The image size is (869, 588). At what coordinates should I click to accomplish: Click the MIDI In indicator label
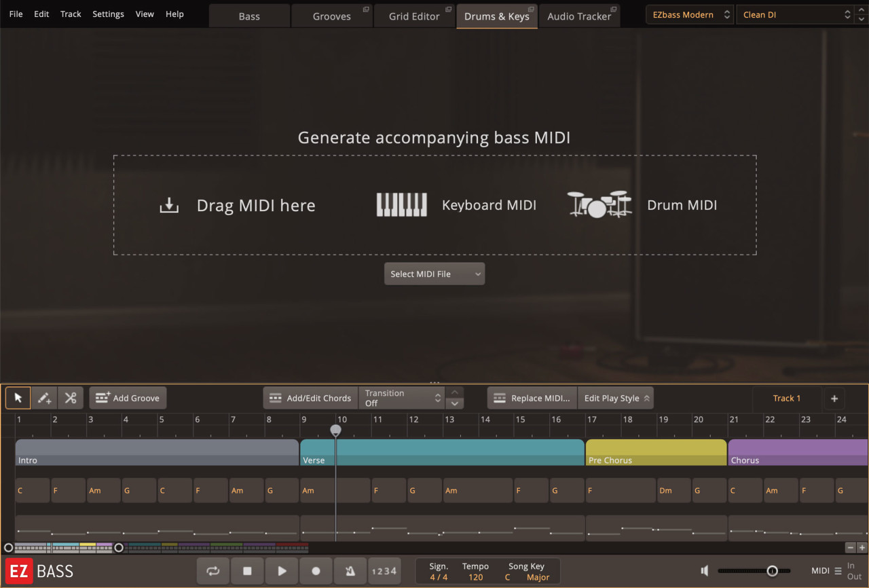point(851,566)
